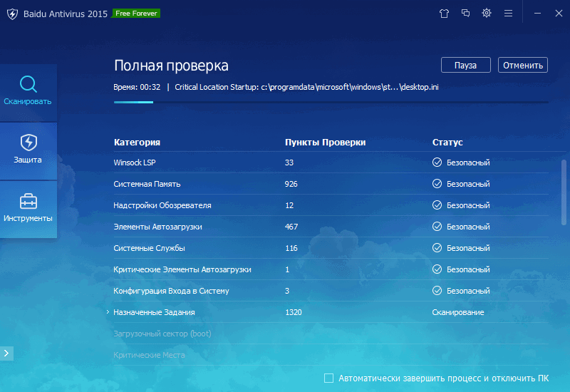Click the Сканирование status text
Viewport: 570px width, 392px height.
[458, 312]
